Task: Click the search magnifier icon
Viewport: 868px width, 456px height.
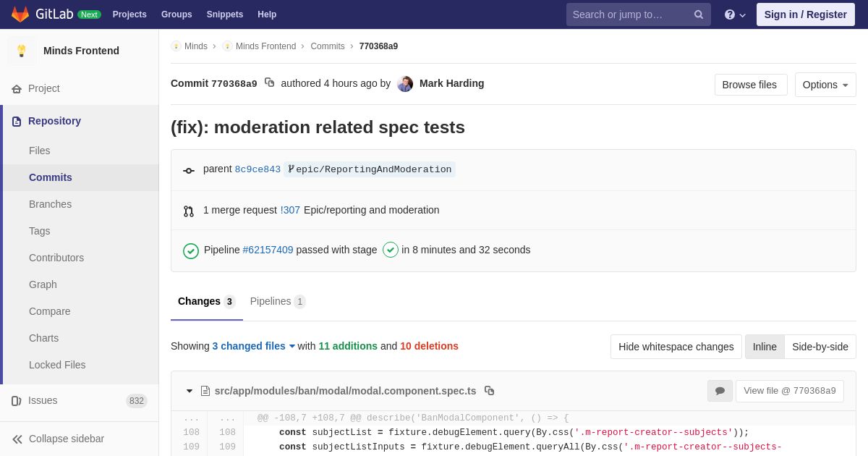Action: click(x=699, y=14)
